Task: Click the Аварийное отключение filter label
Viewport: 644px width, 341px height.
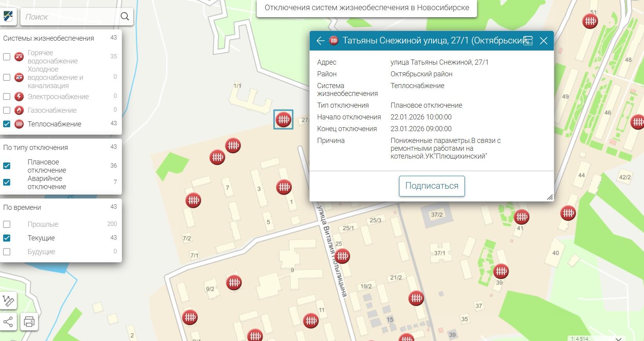Action: coord(47,182)
